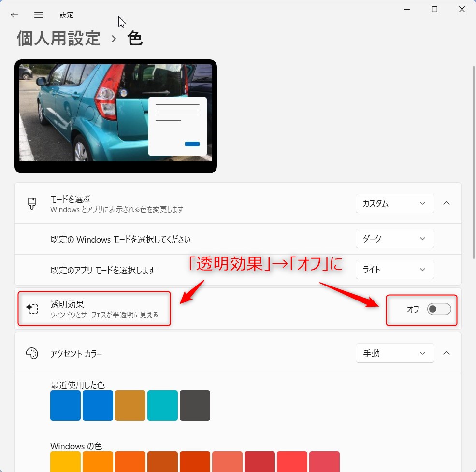
Task: Click the paintbrush icon beside モードを選ぶ
Action: (x=32, y=203)
